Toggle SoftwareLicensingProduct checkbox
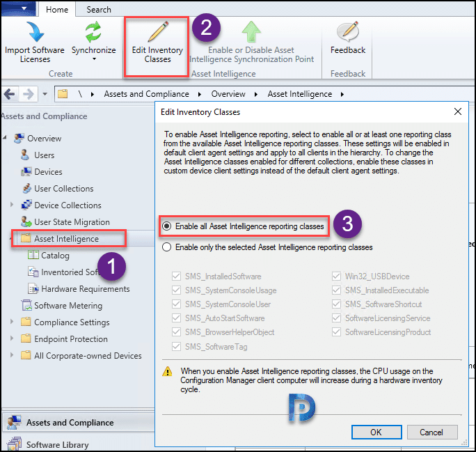Image resolution: width=476 pixels, height=452 pixels. click(336, 332)
